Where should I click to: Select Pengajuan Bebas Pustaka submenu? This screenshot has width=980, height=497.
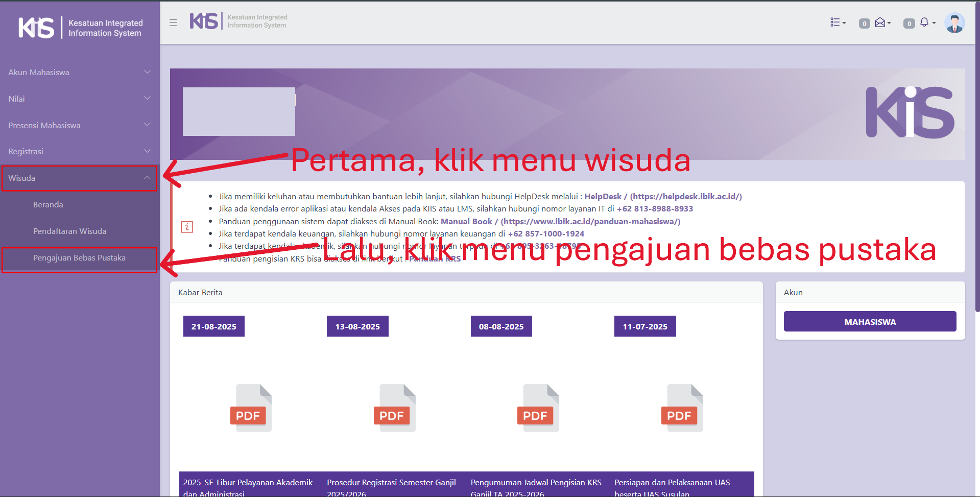click(79, 258)
